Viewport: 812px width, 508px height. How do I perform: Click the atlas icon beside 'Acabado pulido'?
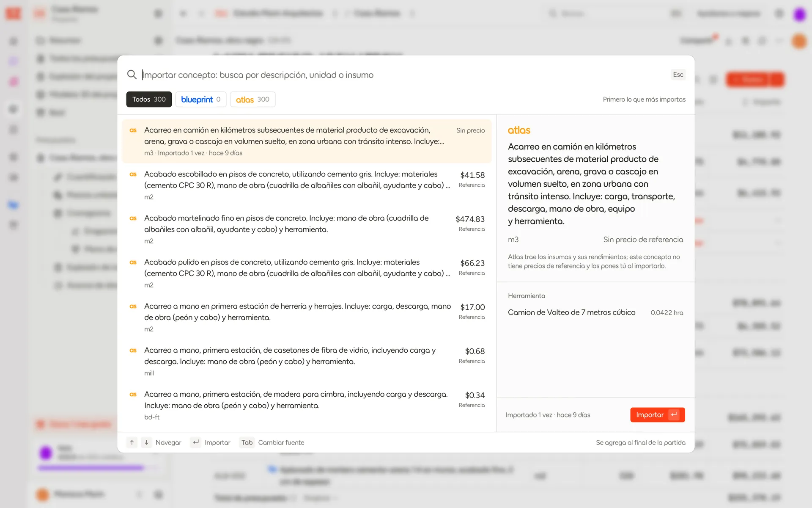(x=133, y=262)
